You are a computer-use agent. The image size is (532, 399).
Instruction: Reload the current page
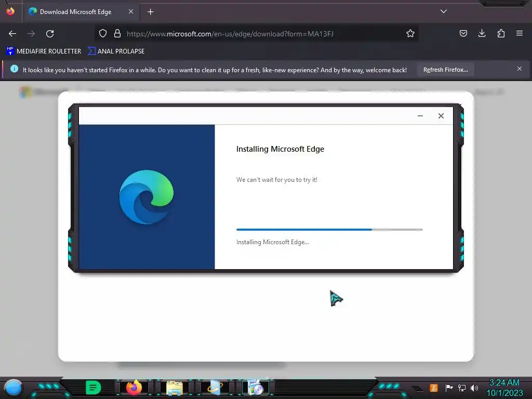click(x=50, y=34)
